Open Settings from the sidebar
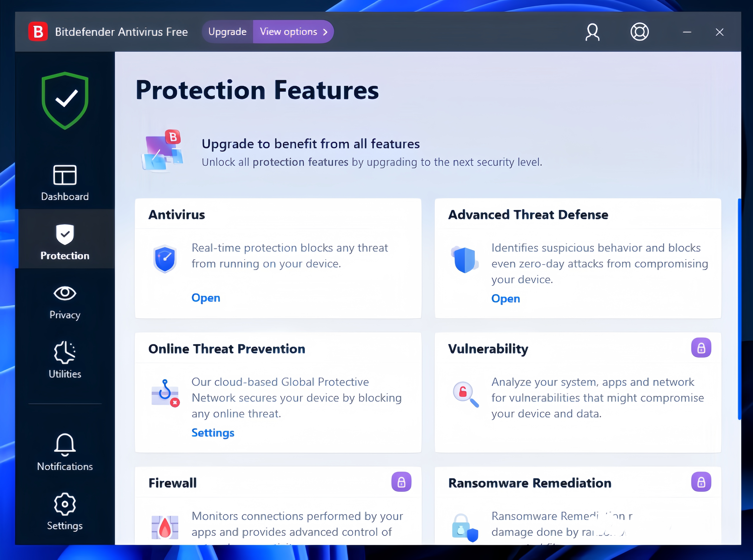The height and width of the screenshot is (560, 753). 65,511
